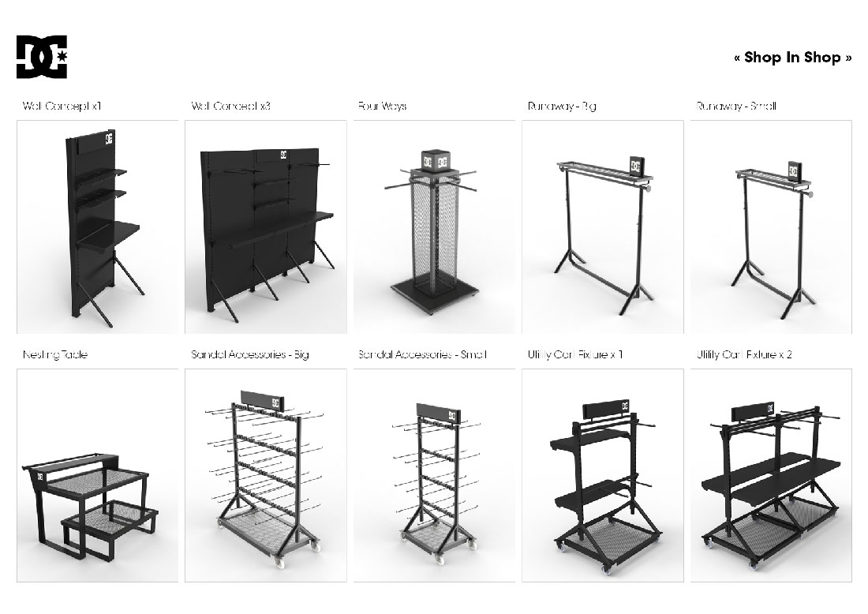Click the Nesting Table picture
The width and height of the screenshot is (868, 614).
point(97,476)
